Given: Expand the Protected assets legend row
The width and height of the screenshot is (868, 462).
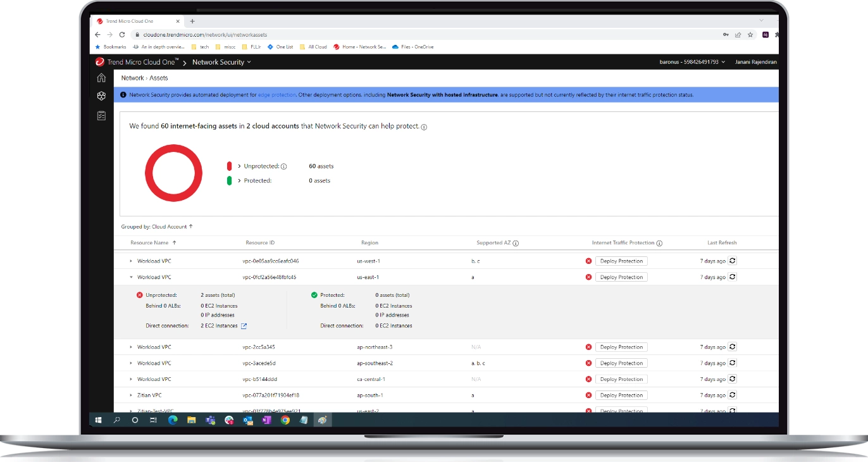Looking at the screenshot, I should pyautogui.click(x=239, y=180).
